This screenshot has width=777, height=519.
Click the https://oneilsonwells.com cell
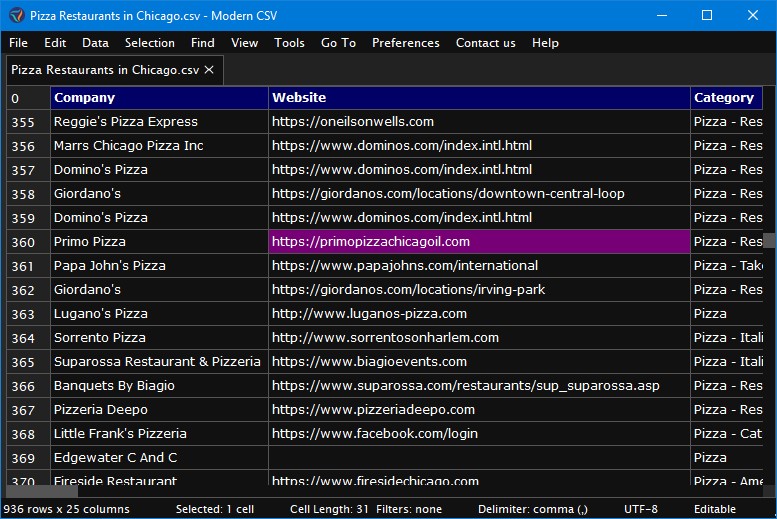[479, 121]
